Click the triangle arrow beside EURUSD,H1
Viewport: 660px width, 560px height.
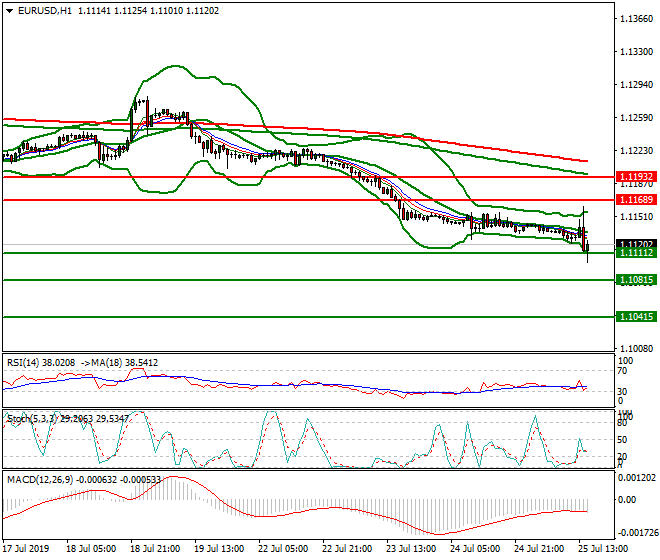click(7, 11)
